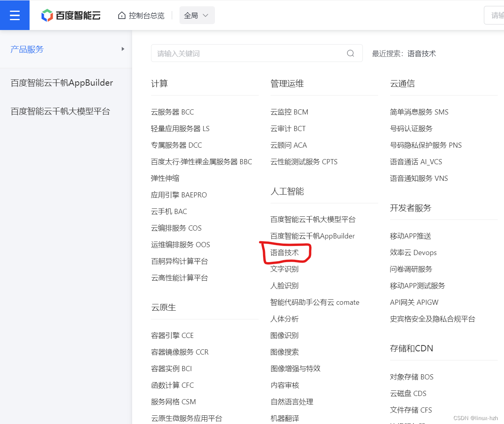504x424 pixels.
Task: Open 语音通话 AI_VCS
Action: [x=416, y=162]
